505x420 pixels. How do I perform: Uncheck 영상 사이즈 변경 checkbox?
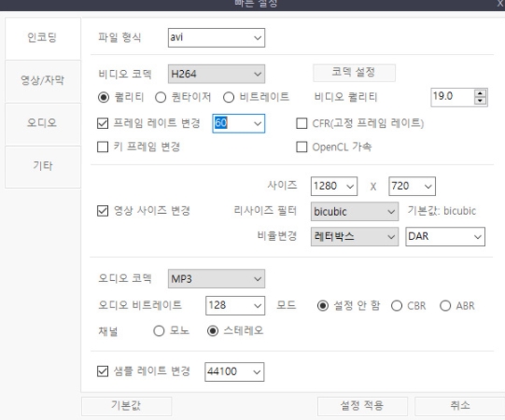pos(103,211)
